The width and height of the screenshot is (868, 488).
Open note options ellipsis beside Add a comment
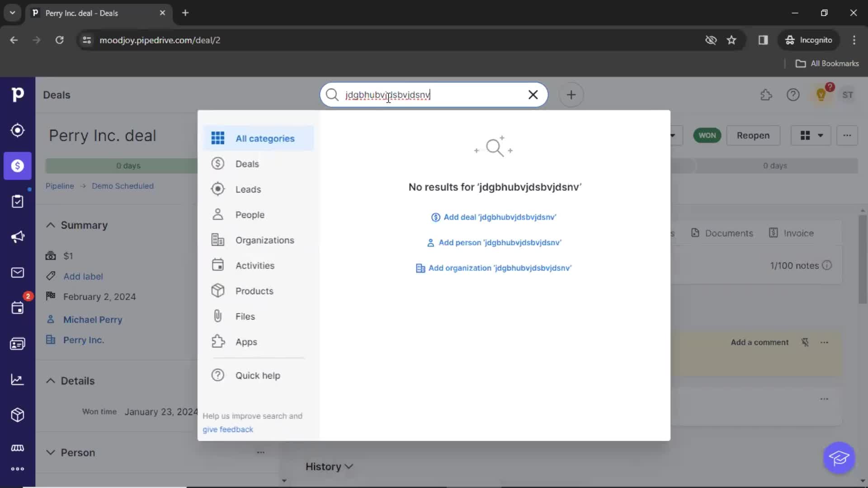point(824,343)
